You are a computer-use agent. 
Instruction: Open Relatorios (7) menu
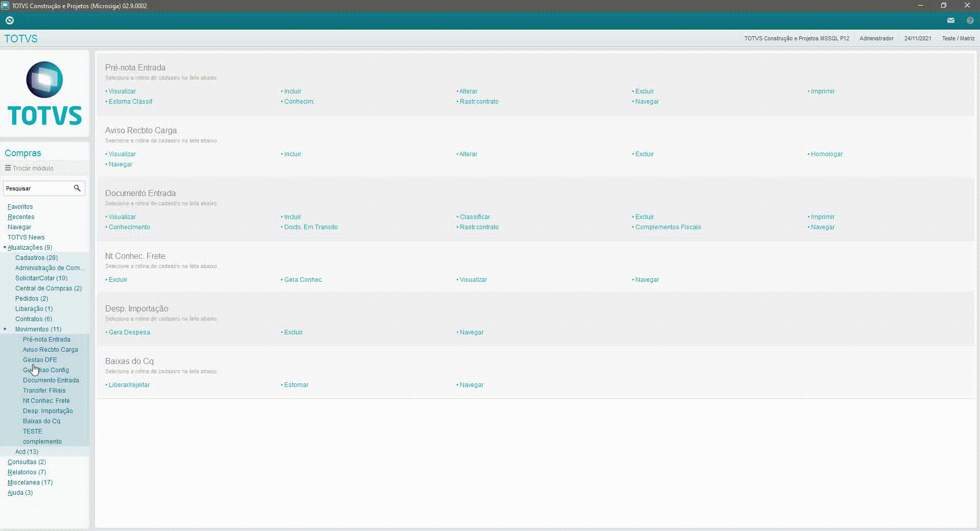27,472
